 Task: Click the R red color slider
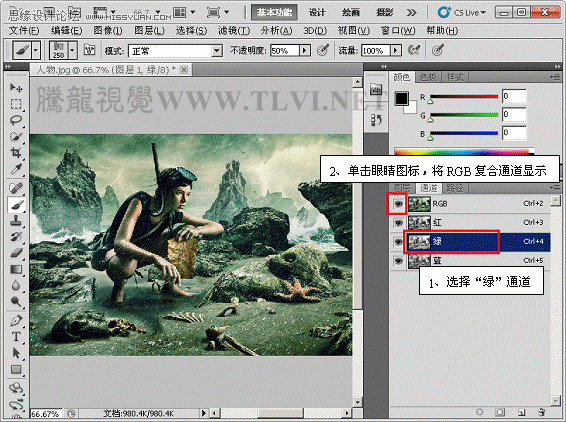464,96
